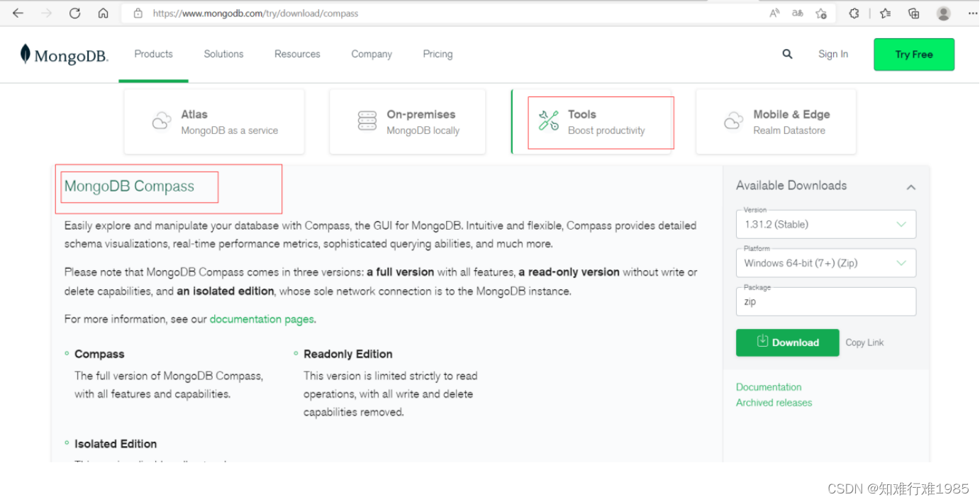Go to the Pricing page

[x=438, y=54]
